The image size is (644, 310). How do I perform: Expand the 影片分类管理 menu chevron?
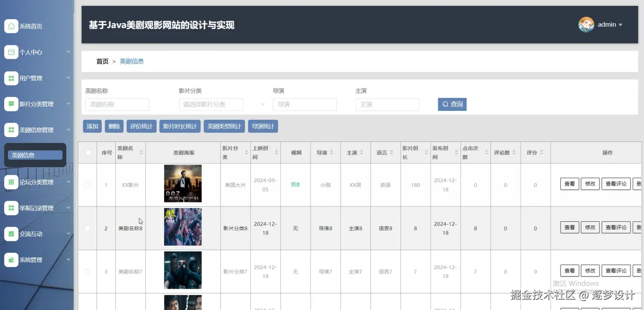[68, 104]
